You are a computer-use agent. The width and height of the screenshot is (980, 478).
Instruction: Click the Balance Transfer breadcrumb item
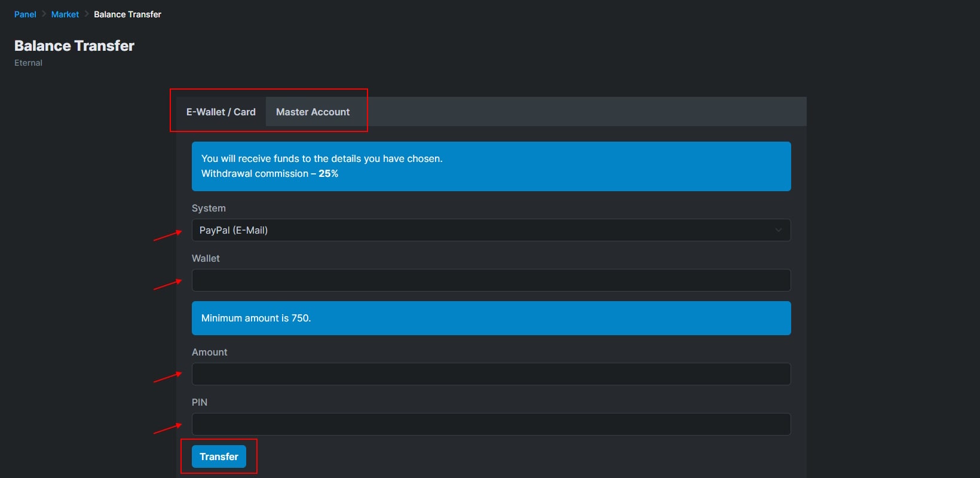[127, 14]
